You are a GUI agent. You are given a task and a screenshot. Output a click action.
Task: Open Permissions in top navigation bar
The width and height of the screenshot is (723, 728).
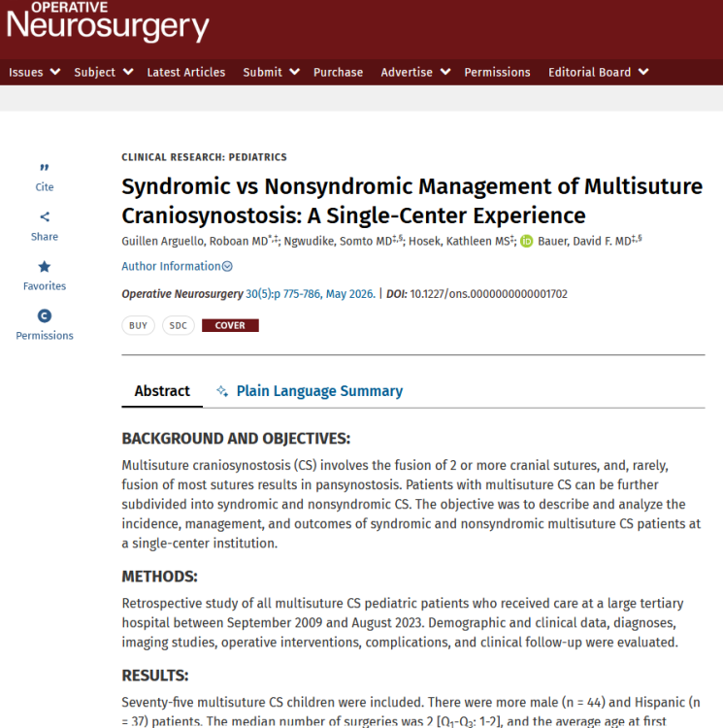(x=497, y=72)
